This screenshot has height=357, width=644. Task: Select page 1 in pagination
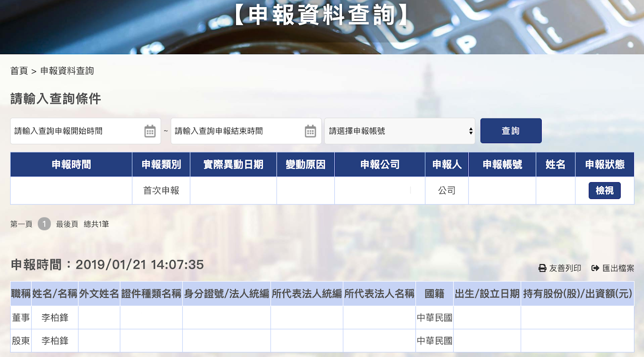(x=44, y=224)
